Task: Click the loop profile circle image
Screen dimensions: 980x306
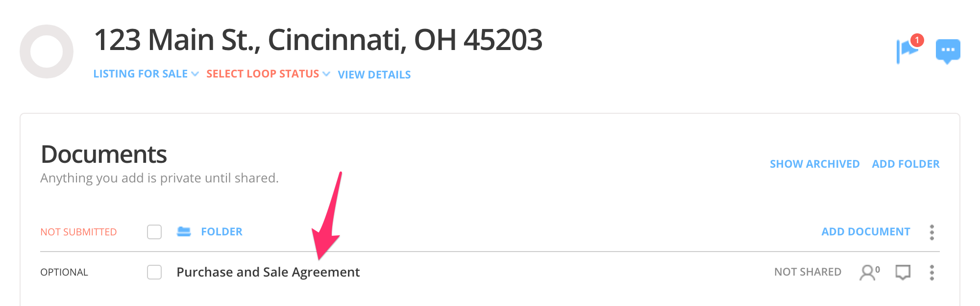Action: (x=47, y=51)
